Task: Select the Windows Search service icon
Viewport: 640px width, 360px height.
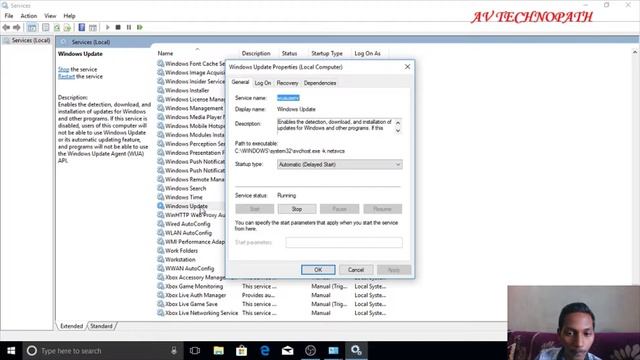Action: (x=160, y=188)
